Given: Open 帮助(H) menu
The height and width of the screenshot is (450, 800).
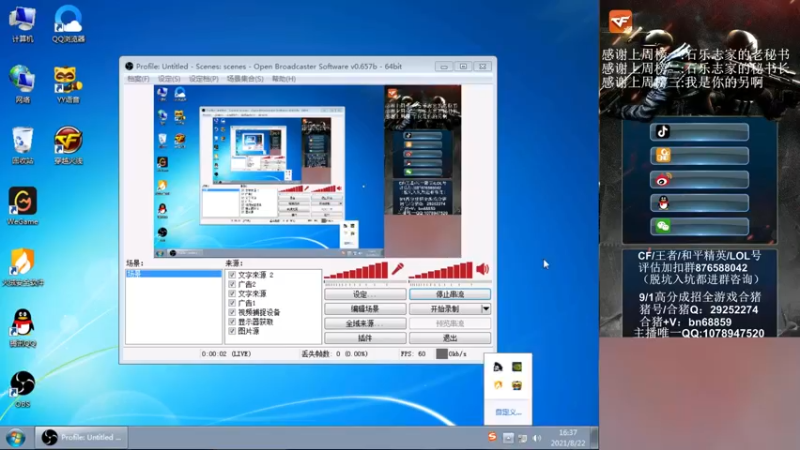Looking at the screenshot, I should point(284,79).
